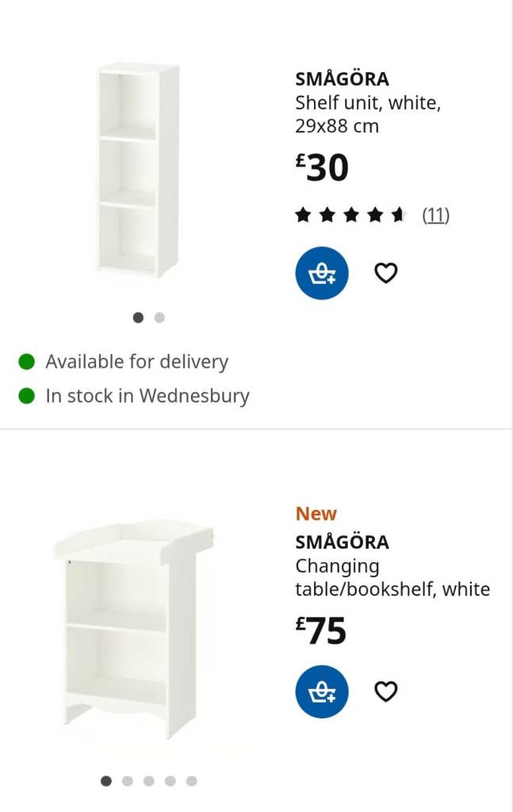513x812 pixels.
Task: Open the SMÅGÖRA shelf unit product title
Action: [342, 79]
